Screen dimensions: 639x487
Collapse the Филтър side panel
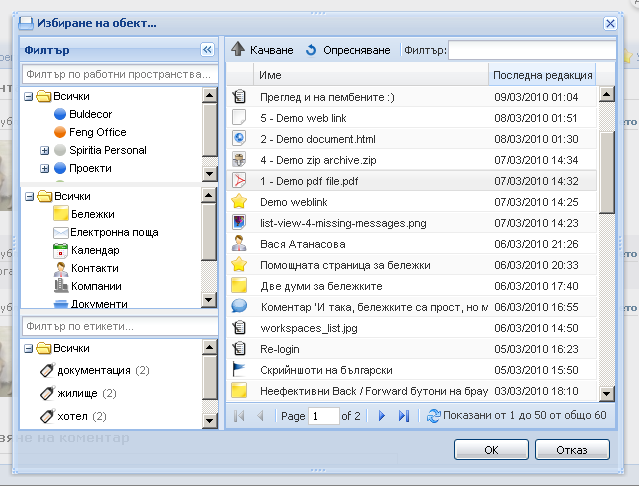207,49
